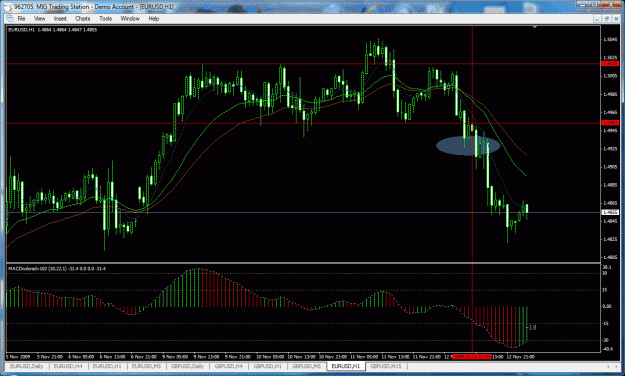Click the lower red horizontal line price label
The image size is (625, 376).
click(x=610, y=123)
